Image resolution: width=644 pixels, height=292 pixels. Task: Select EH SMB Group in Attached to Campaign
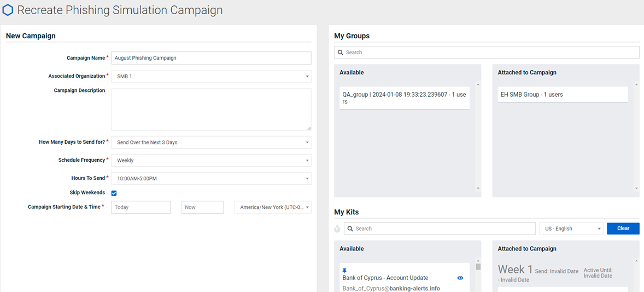(x=563, y=95)
